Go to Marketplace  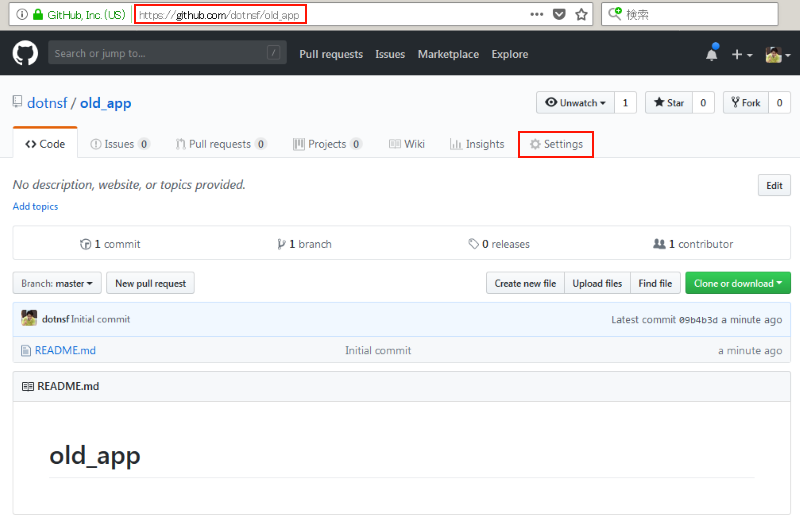(448, 54)
